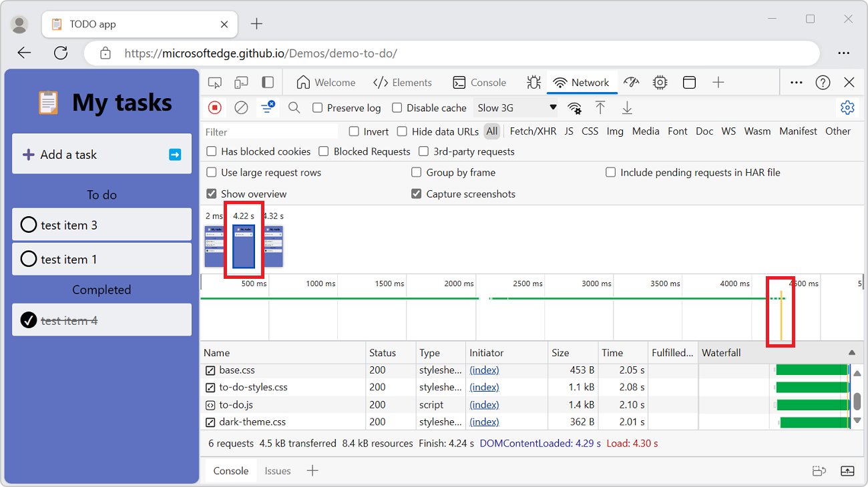Viewport: 868px width, 487px height.
Task: Stop recording the network log
Action: (x=214, y=107)
